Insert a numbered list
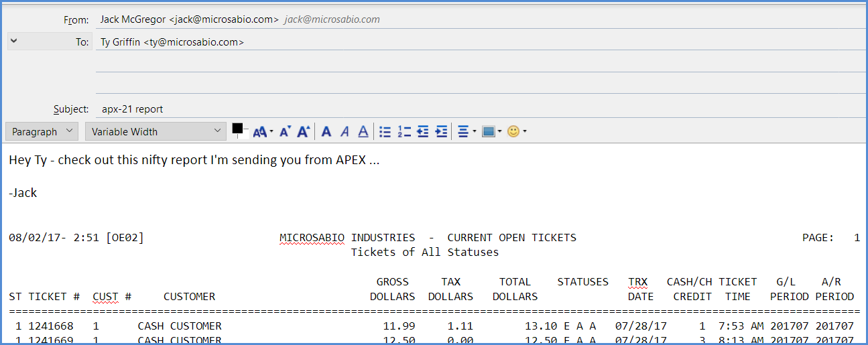This screenshot has width=868, height=345. click(404, 132)
